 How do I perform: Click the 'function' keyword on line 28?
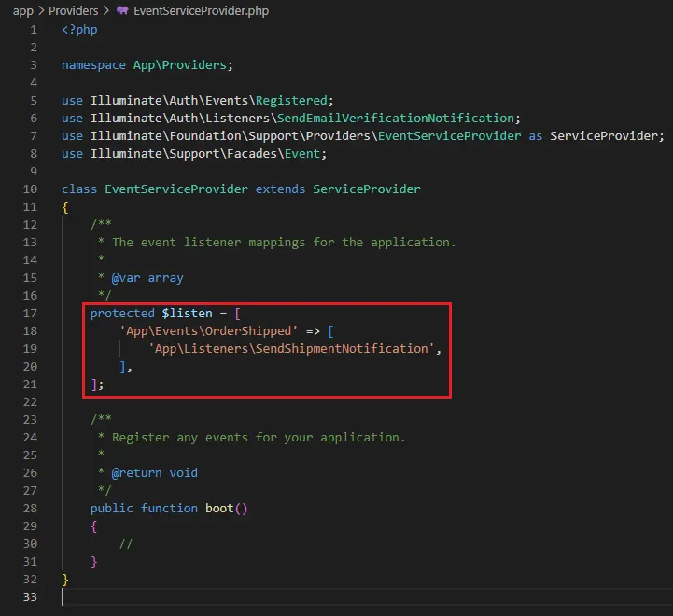click(169, 509)
